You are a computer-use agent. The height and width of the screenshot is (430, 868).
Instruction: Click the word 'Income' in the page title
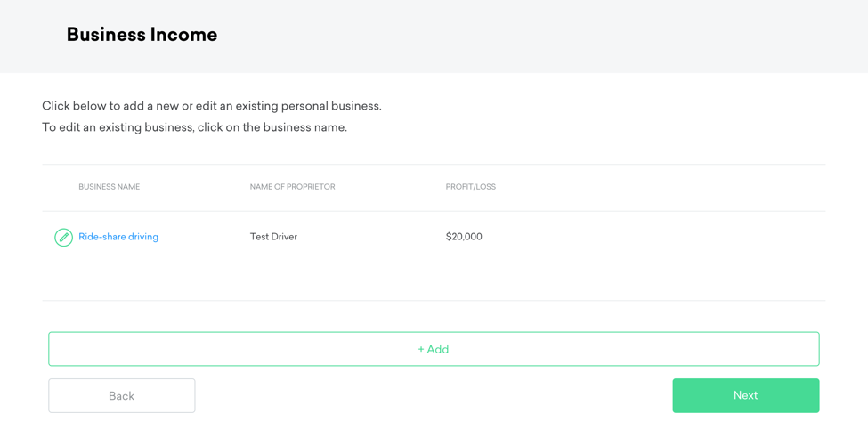[183, 35]
